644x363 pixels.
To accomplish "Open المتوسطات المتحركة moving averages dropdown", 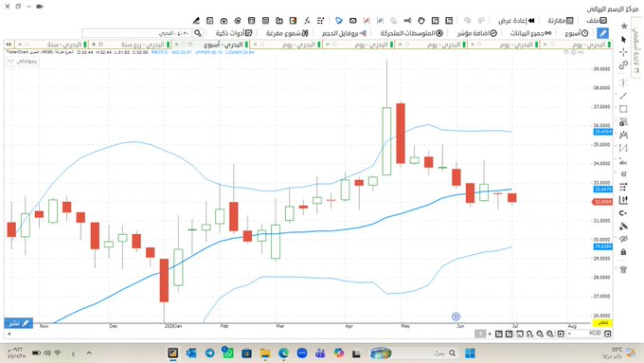I will point(412,33).
